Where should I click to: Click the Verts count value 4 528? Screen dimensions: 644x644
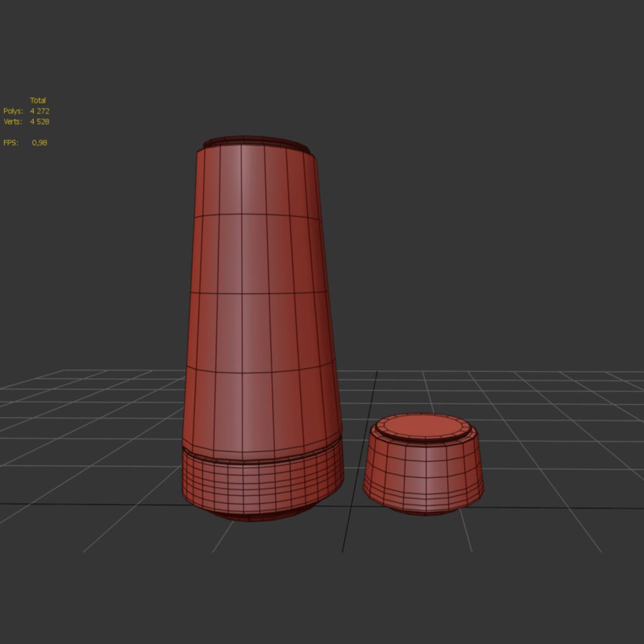[39, 122]
